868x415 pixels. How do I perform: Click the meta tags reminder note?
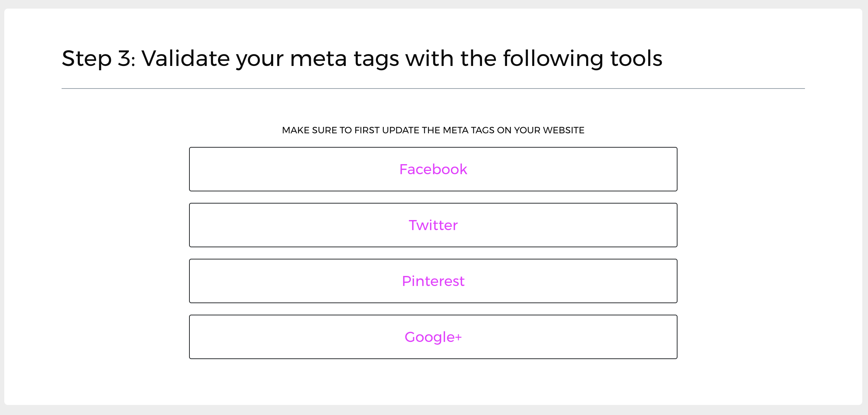[x=433, y=130]
